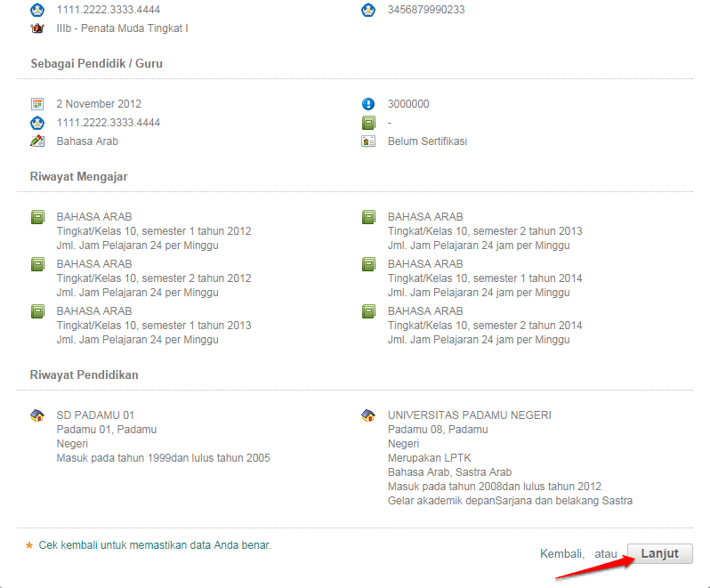Viewport: 710px width, 588px height.
Task: Click Tingkat/Kelas 10, semester 2 tahun 2013
Action: tap(485, 231)
